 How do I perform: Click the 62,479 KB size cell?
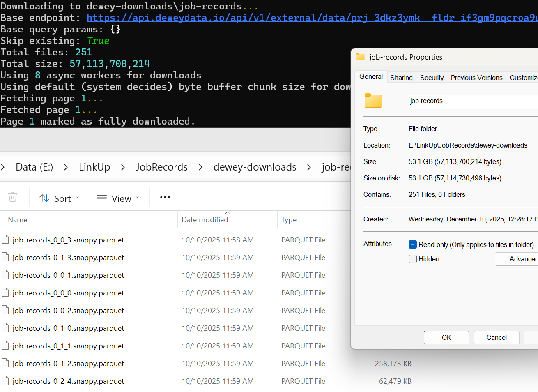point(395,381)
